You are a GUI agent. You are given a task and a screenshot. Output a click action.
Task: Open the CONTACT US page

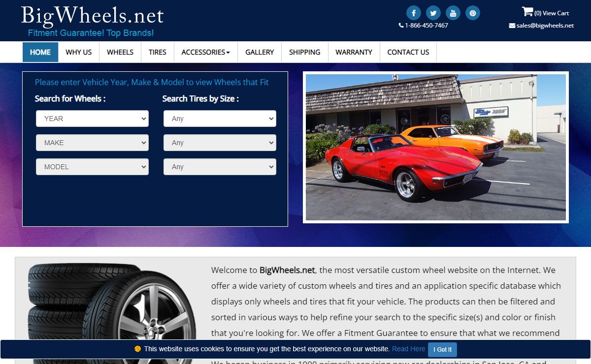pos(408,52)
